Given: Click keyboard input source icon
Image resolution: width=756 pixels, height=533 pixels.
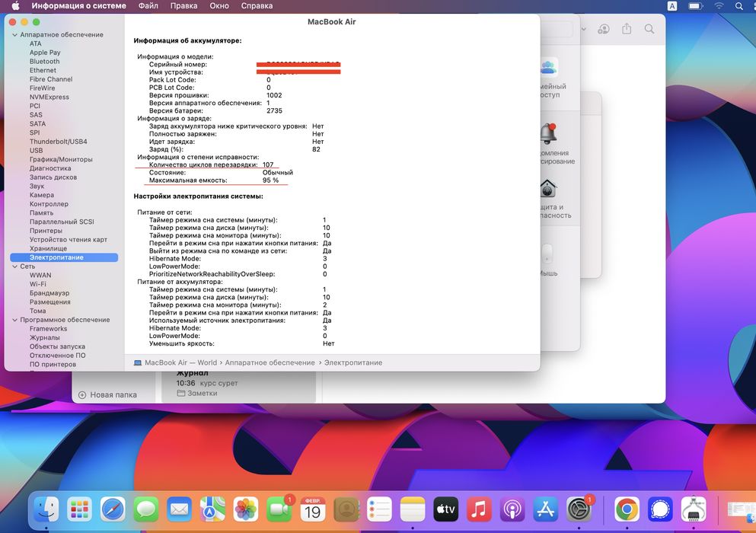Looking at the screenshot, I should click(672, 6).
